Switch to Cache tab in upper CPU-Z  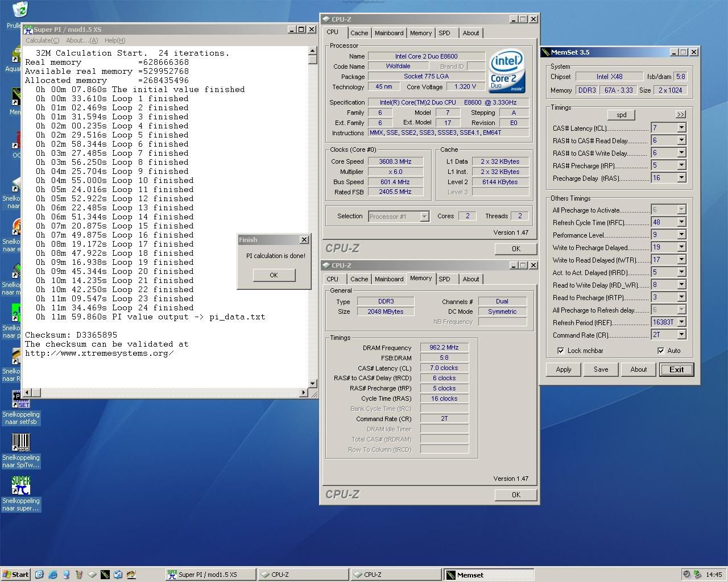(x=359, y=33)
